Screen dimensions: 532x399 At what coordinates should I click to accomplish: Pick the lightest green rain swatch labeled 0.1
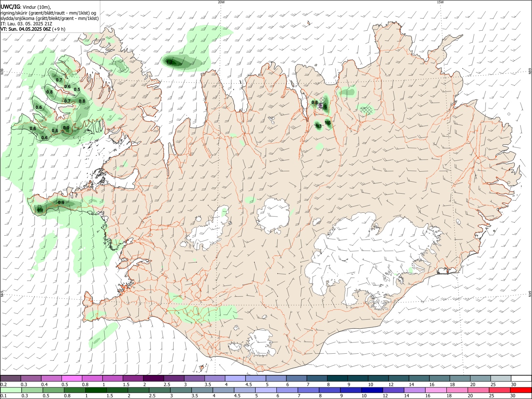(x=10, y=390)
